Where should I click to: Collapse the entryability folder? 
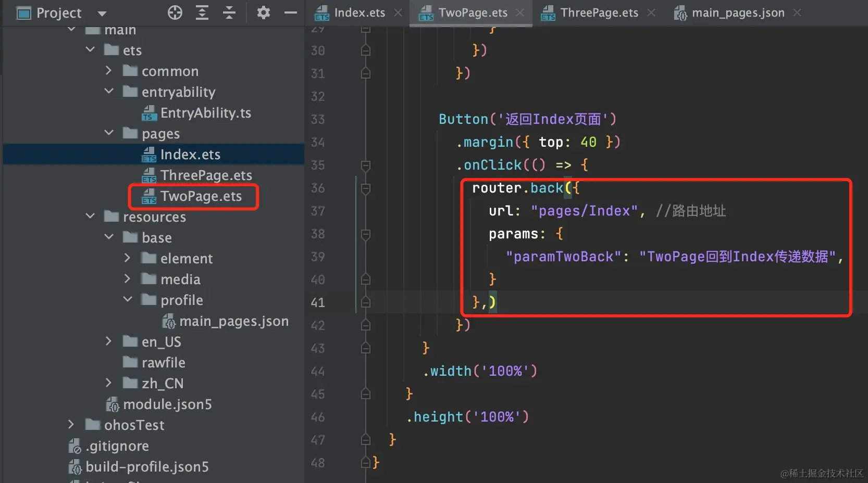coord(109,91)
